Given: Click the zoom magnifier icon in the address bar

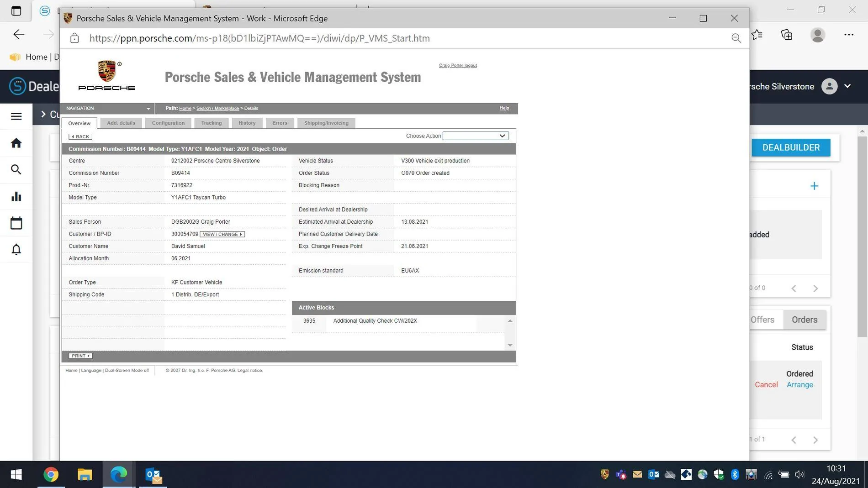Looking at the screenshot, I should (736, 38).
